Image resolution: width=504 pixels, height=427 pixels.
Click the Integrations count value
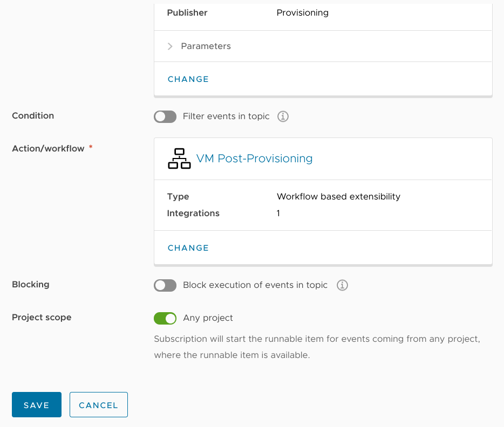pos(278,213)
